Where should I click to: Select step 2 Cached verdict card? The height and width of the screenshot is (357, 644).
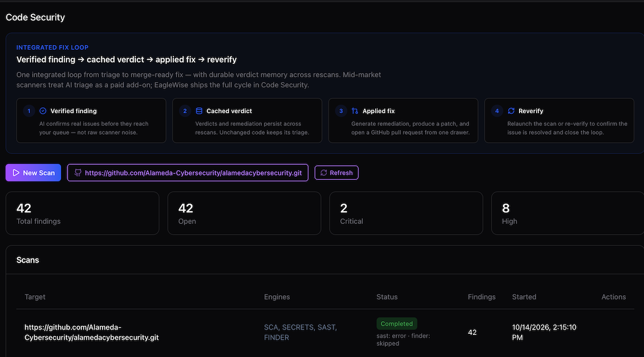247,120
